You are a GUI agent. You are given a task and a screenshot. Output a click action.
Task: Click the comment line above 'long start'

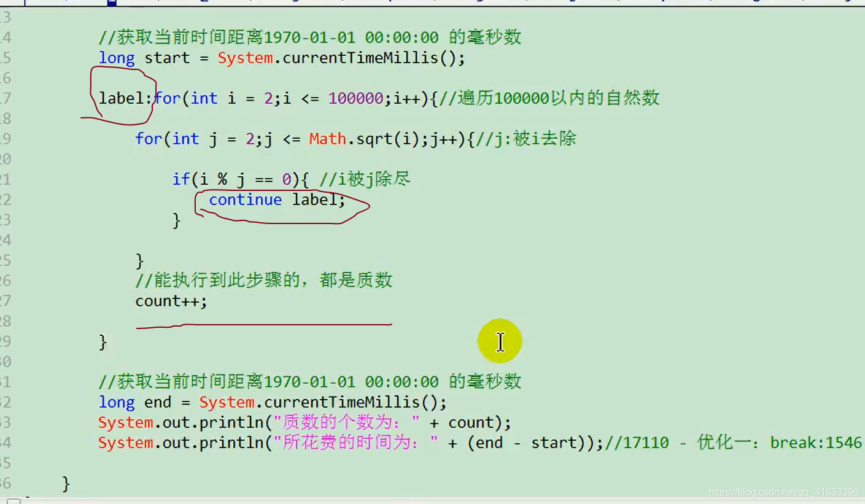310,37
